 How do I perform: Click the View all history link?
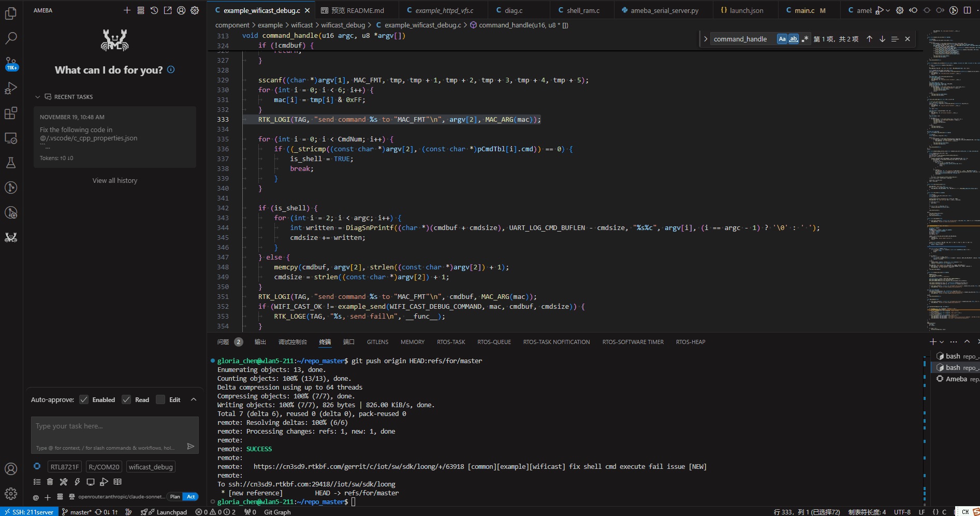(x=114, y=180)
